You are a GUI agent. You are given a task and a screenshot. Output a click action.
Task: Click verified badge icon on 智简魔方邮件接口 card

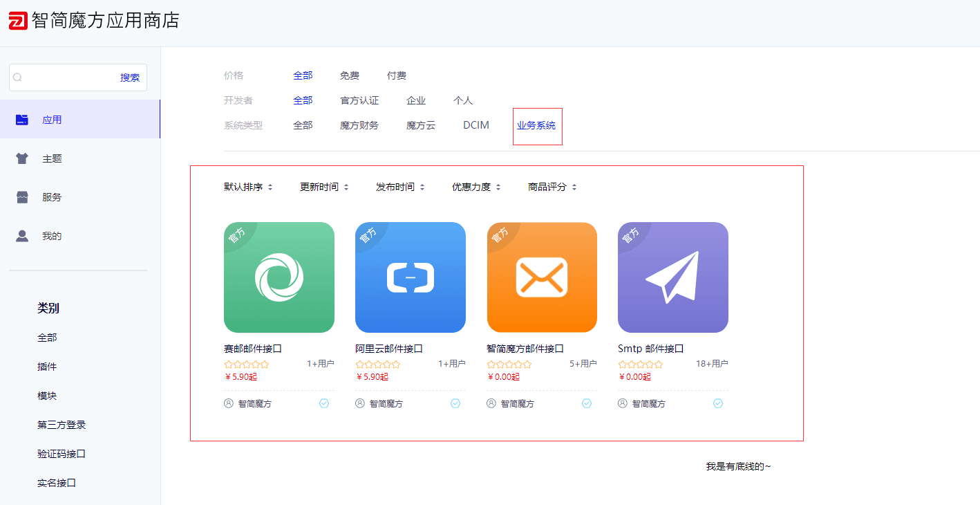point(587,403)
